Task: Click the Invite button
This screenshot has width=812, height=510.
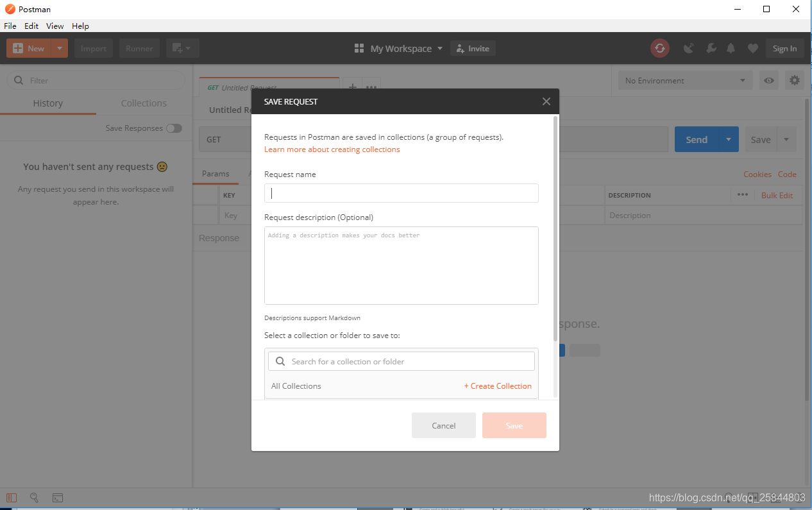Action: pyautogui.click(x=473, y=49)
